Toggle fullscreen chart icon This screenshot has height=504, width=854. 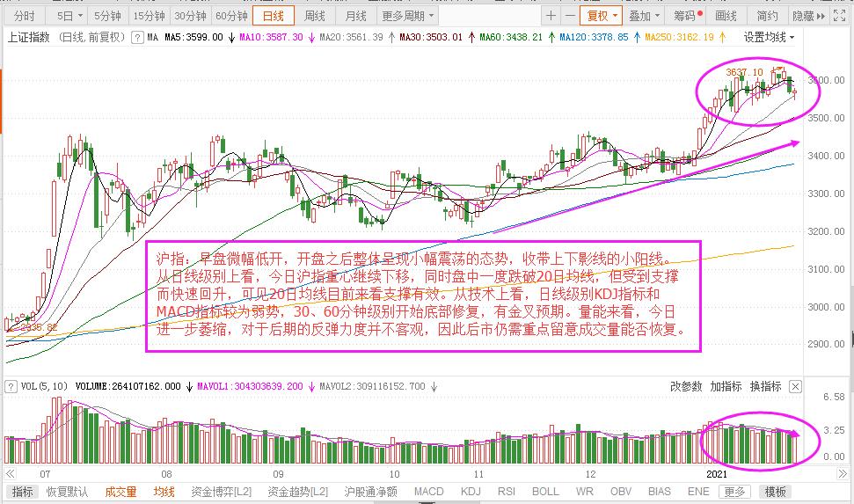[x=839, y=16]
